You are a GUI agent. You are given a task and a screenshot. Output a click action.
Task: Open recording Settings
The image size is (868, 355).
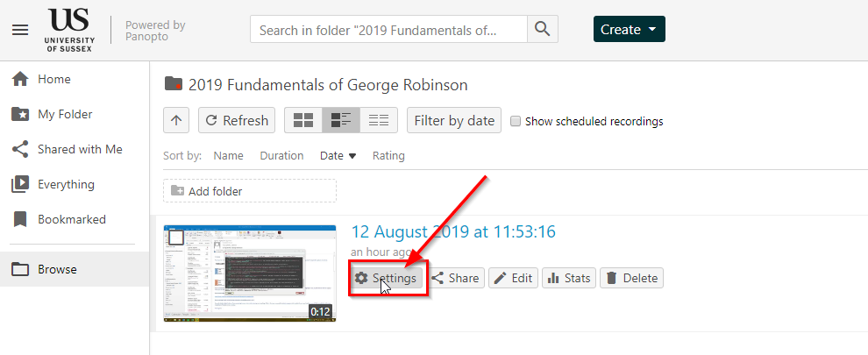coord(387,278)
